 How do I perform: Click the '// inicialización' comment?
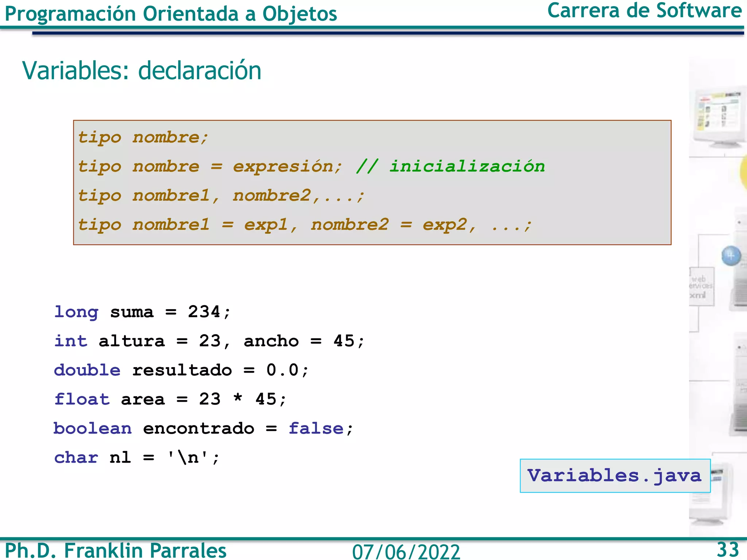point(450,166)
